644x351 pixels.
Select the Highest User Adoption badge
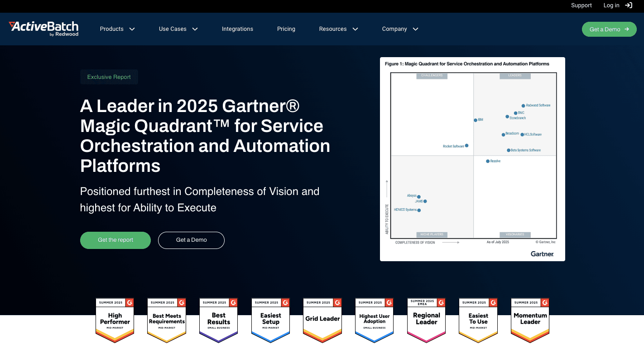tap(375, 319)
